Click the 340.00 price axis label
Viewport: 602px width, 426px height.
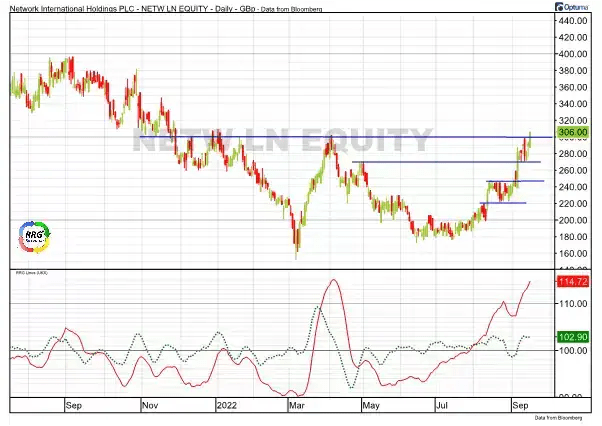pos(573,104)
